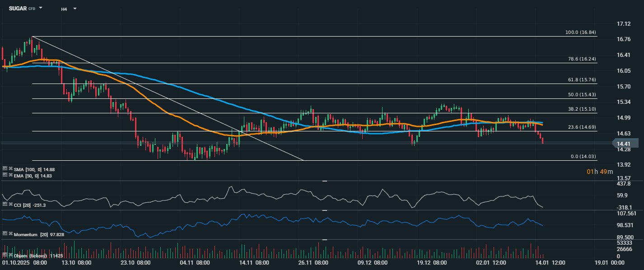Open settings icon for Objem volume indicator
The width and height of the screenshot is (644, 270).
tap(5, 255)
